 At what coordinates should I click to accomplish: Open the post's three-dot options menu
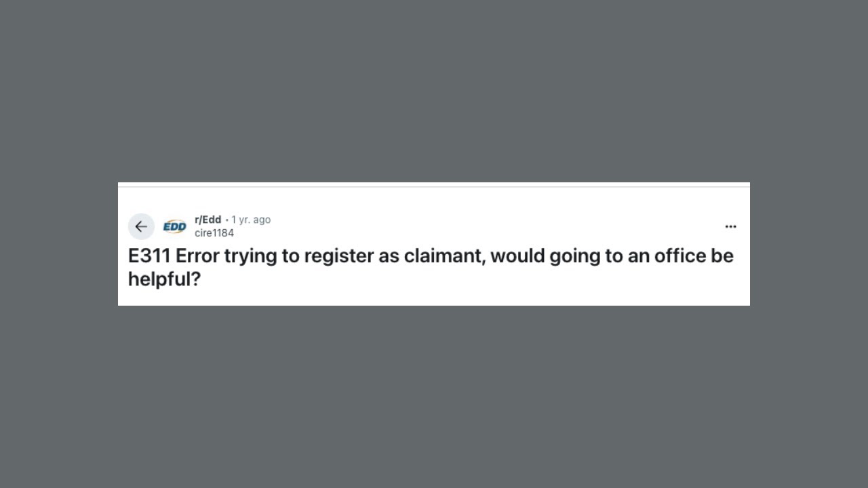730,226
